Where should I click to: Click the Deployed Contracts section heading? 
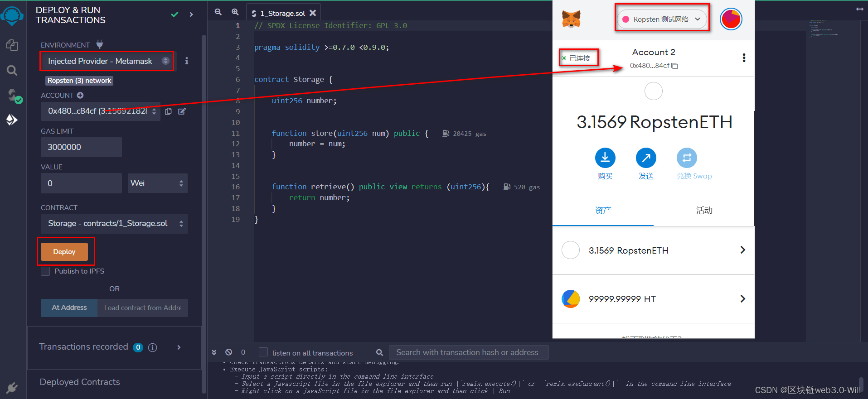tap(80, 382)
